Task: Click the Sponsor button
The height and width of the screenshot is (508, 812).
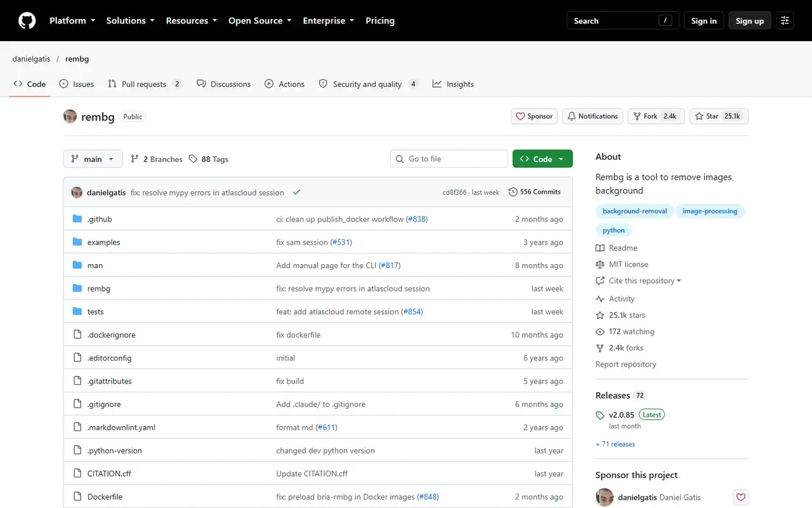Action: point(534,116)
